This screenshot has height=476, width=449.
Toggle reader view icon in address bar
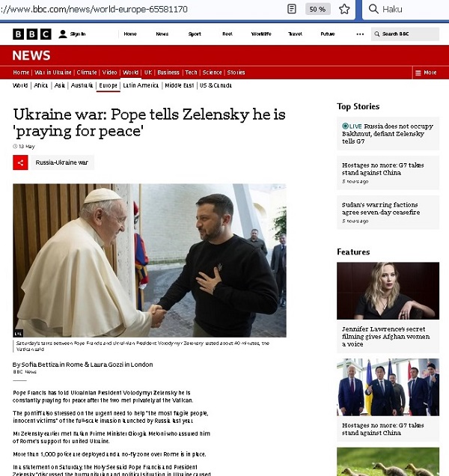pos(291,9)
